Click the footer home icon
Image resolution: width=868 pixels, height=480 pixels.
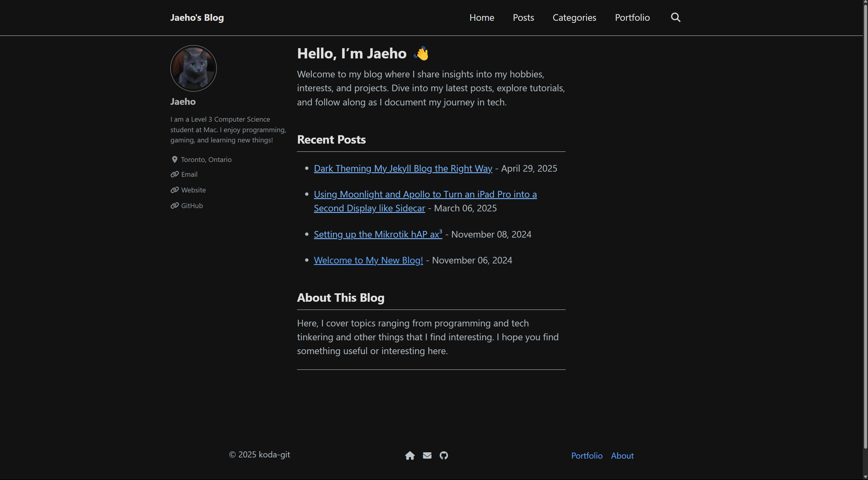[x=410, y=455]
